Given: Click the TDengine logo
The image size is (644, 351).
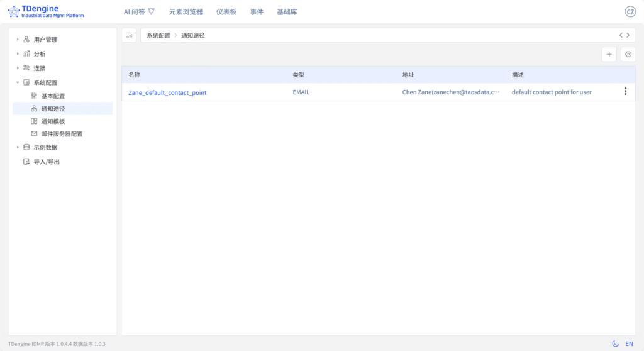Looking at the screenshot, I should pos(45,11).
